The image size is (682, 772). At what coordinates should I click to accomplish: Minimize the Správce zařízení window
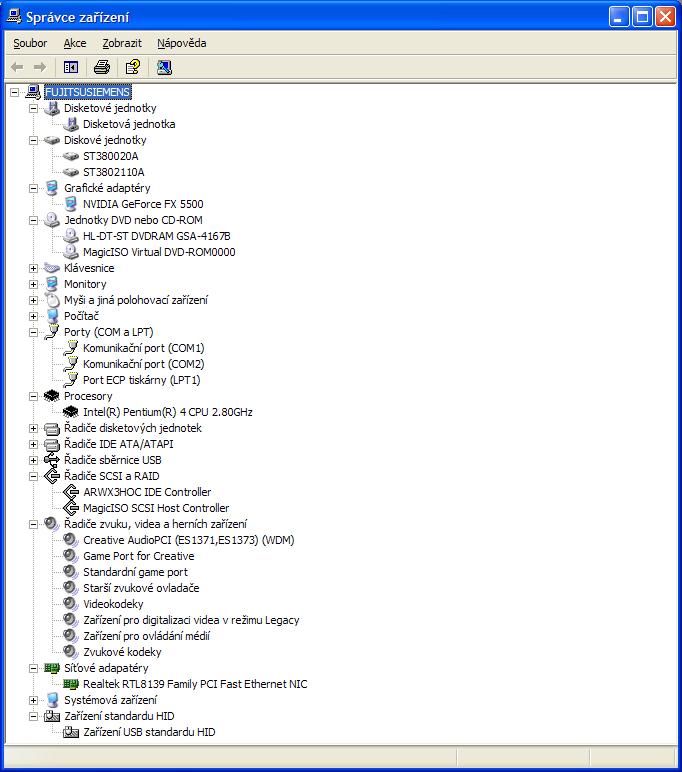pos(619,17)
